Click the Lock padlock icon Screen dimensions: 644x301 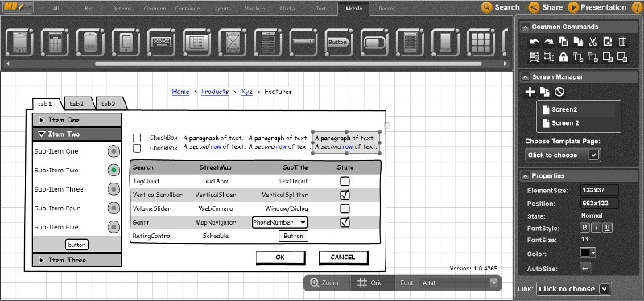(563, 57)
